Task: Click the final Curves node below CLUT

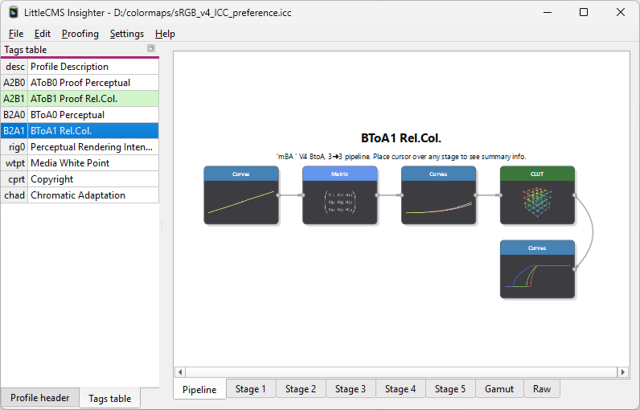Action: (x=537, y=270)
